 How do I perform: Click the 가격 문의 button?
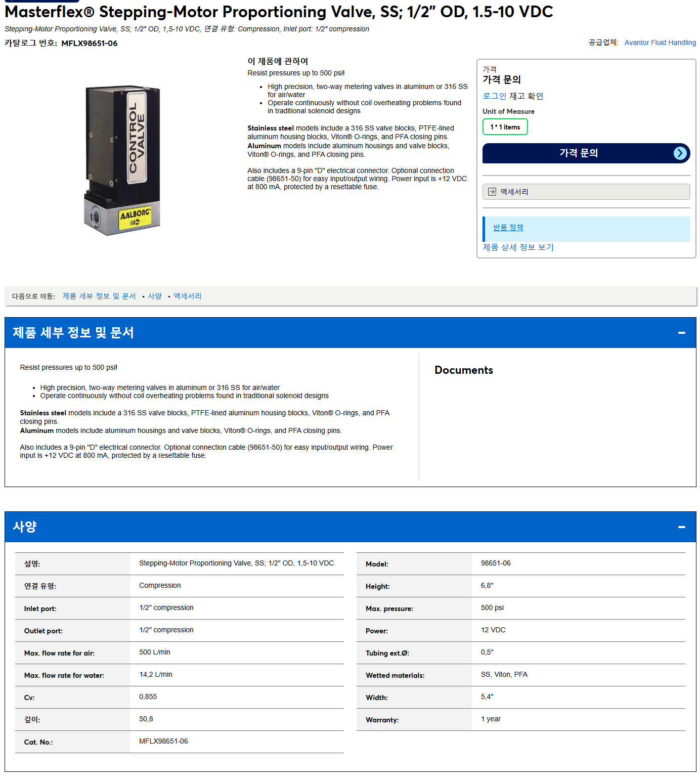click(586, 153)
